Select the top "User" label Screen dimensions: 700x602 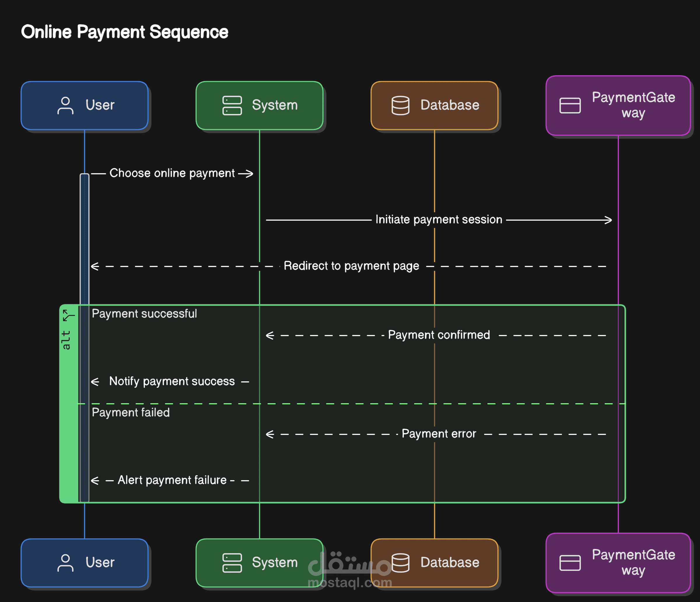tap(100, 105)
